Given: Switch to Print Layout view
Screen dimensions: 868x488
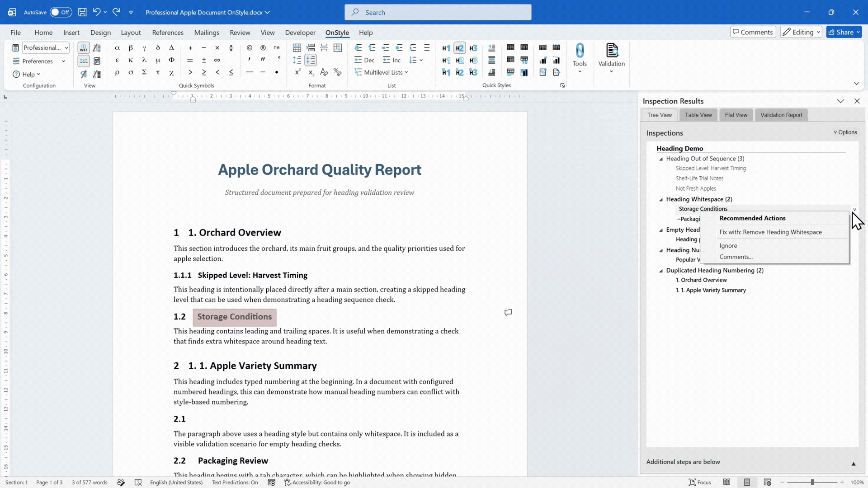Looking at the screenshot, I should pyautogui.click(x=747, y=482).
